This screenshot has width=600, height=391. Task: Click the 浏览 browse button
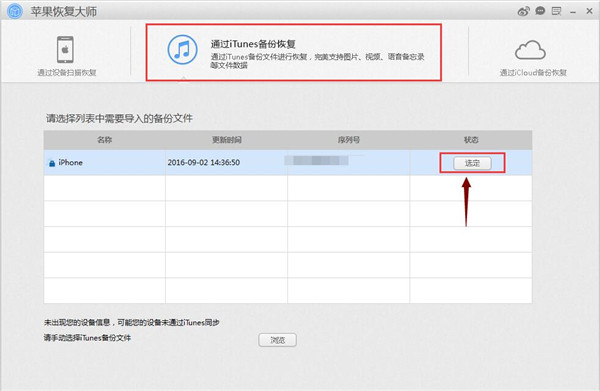click(277, 340)
